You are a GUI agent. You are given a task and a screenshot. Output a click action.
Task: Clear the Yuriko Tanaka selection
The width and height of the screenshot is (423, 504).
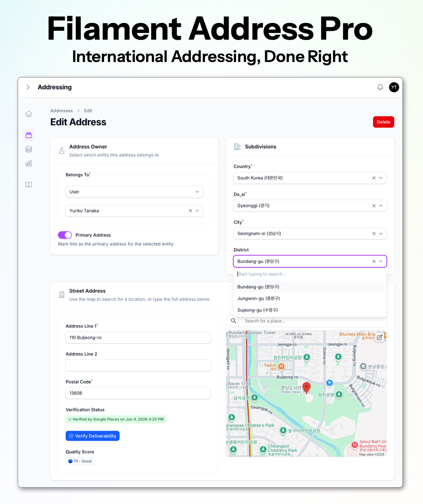(190, 211)
